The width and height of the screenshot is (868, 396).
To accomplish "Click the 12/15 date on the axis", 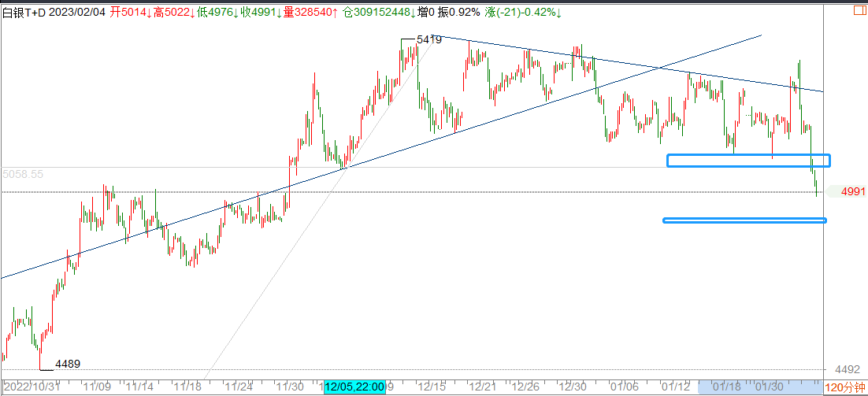I will (x=431, y=386).
